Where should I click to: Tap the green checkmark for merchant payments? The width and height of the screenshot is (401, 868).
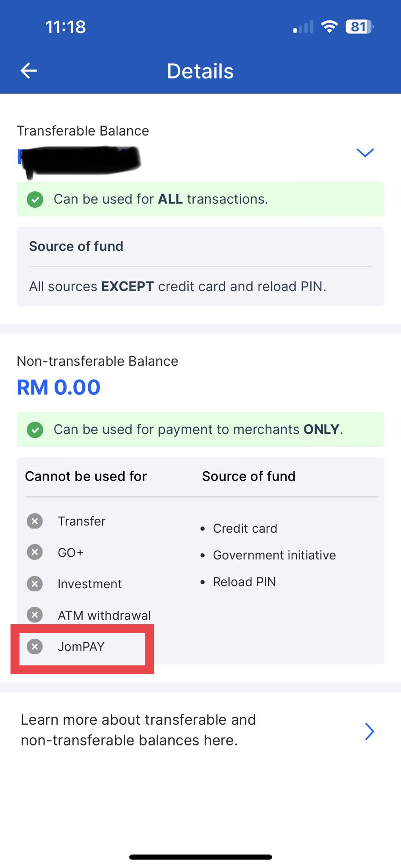pyautogui.click(x=35, y=430)
